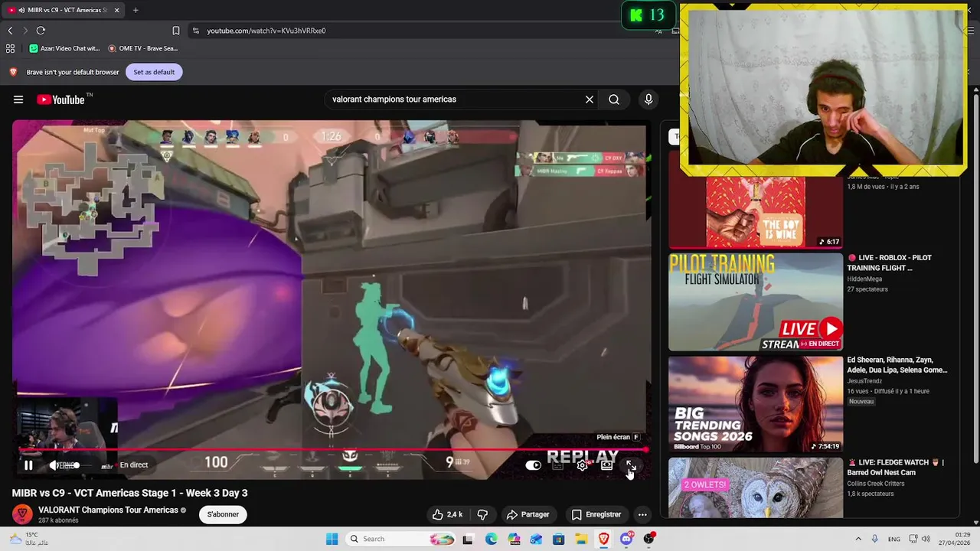Open site settings icon in address bar
Image resolution: width=980 pixels, height=551 pixels.
tap(196, 31)
